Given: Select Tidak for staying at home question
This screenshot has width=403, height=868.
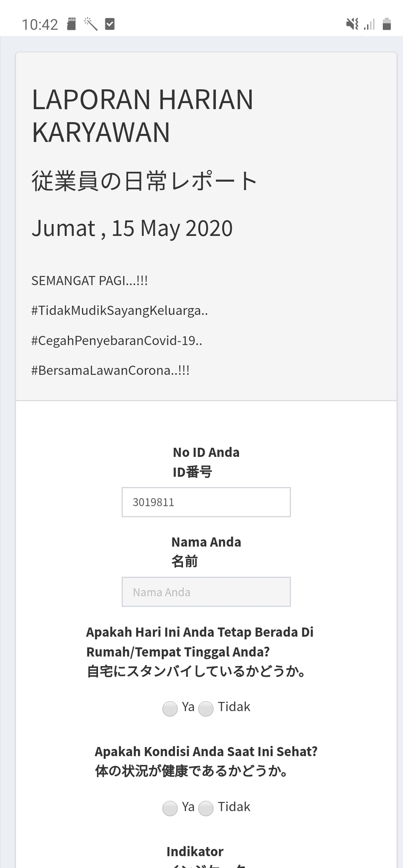Looking at the screenshot, I should click(x=206, y=709).
